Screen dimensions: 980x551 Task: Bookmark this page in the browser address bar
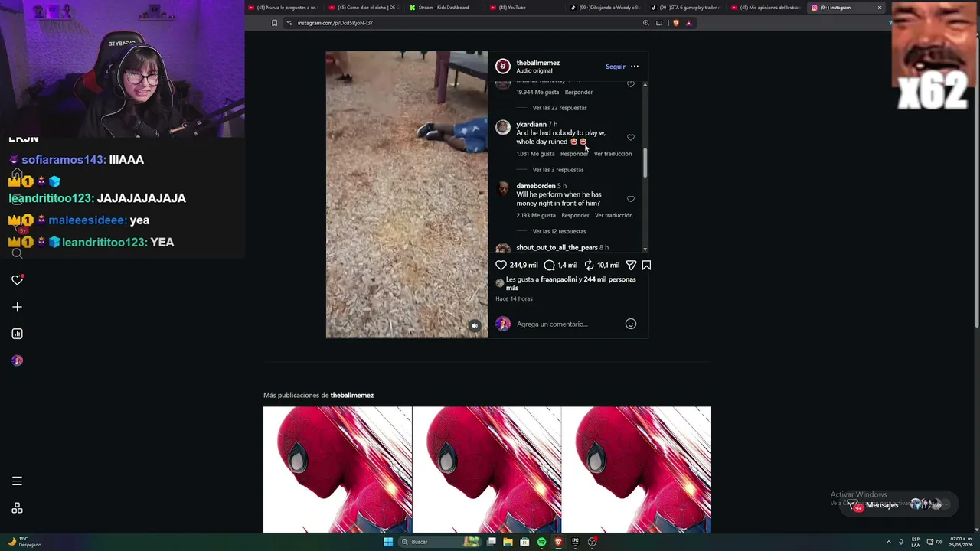[274, 23]
